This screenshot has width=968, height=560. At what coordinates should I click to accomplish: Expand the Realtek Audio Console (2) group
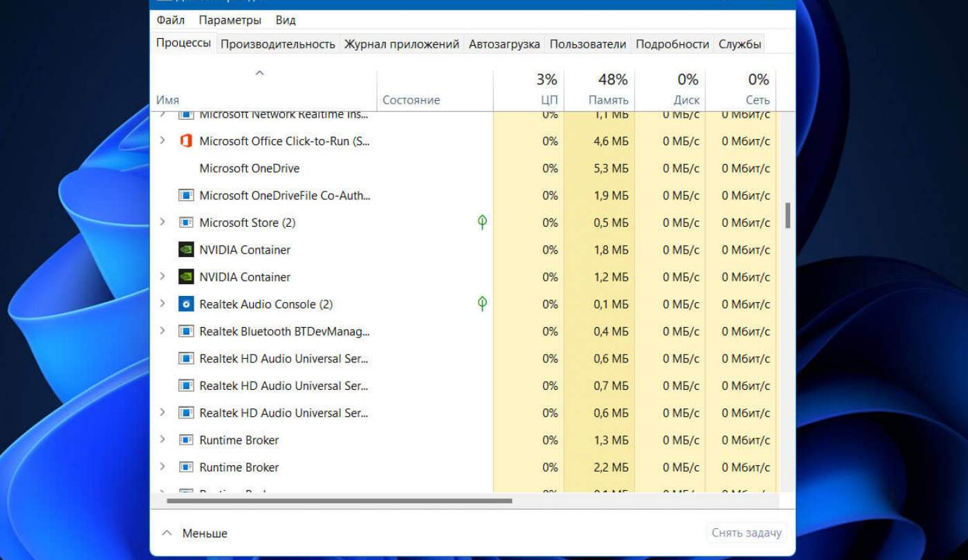tap(162, 304)
